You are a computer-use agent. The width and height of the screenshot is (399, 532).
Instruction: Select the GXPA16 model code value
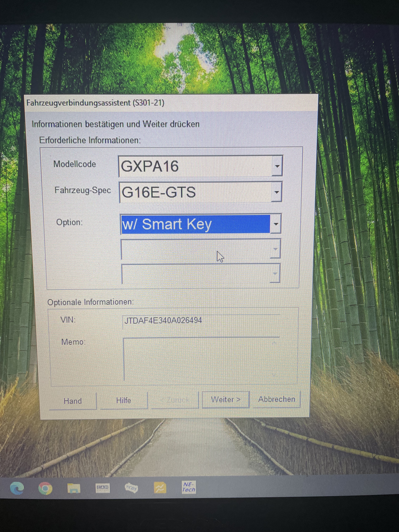(150, 166)
